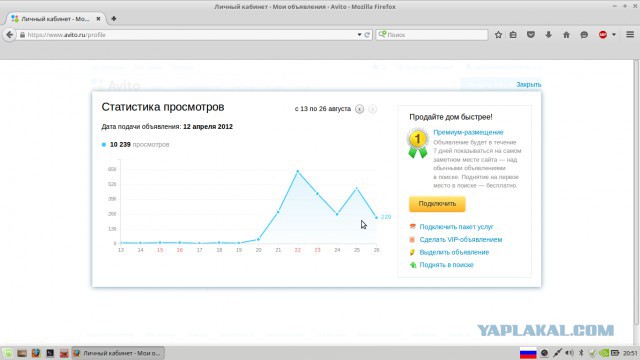Open the volume speaker tray icon
The width and height of the screenshot is (640, 360).
[x=569, y=353]
